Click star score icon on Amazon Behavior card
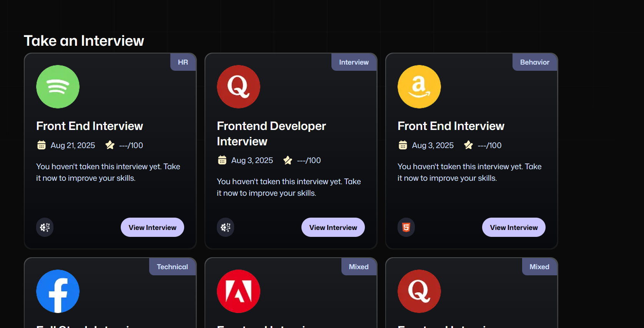Screen dimensions: 644x328 pyautogui.click(x=468, y=145)
